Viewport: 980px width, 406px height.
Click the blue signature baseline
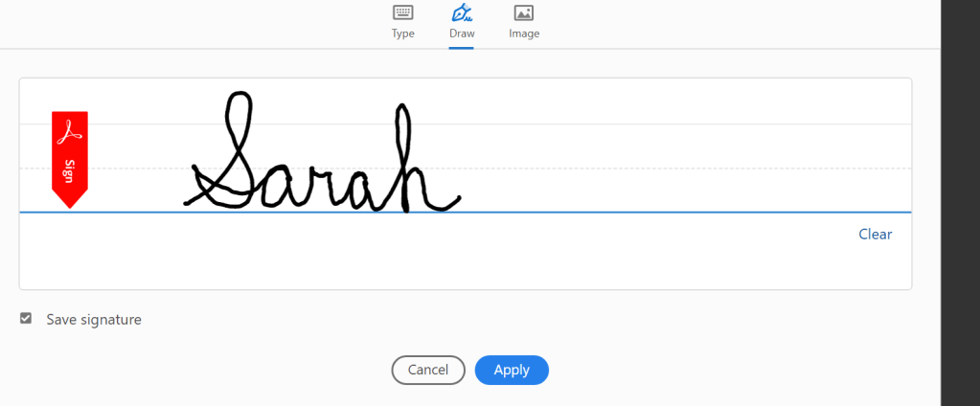tap(671, 212)
